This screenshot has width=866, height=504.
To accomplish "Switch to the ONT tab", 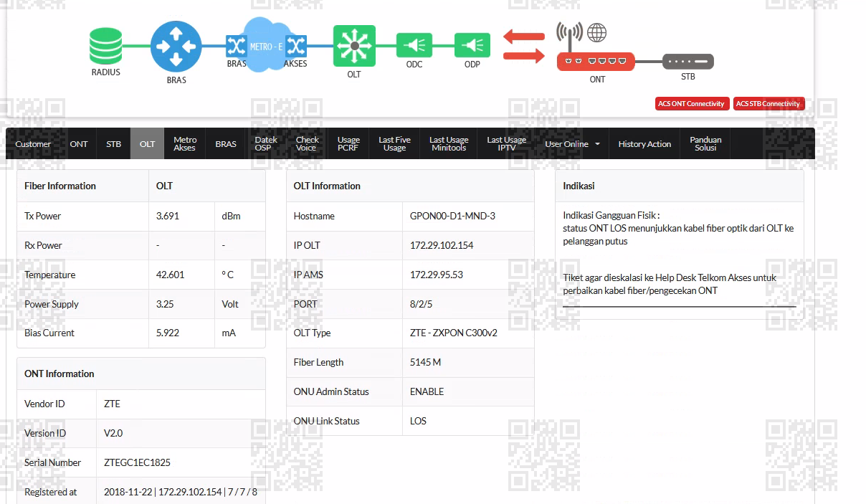I will (79, 144).
